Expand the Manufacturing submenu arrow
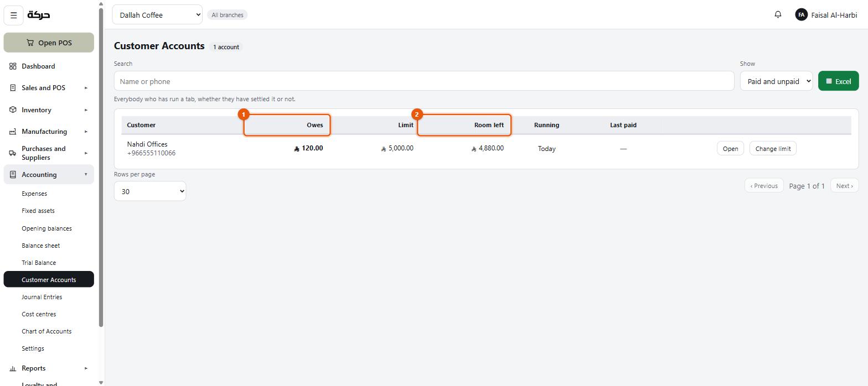The width and height of the screenshot is (868, 386). coord(86,132)
